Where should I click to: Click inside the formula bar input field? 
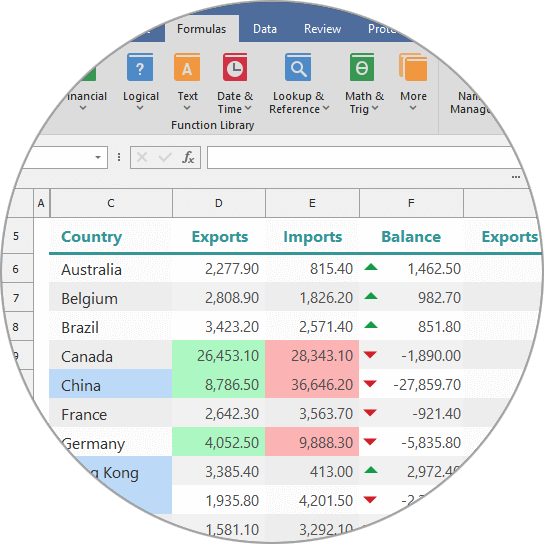361,158
